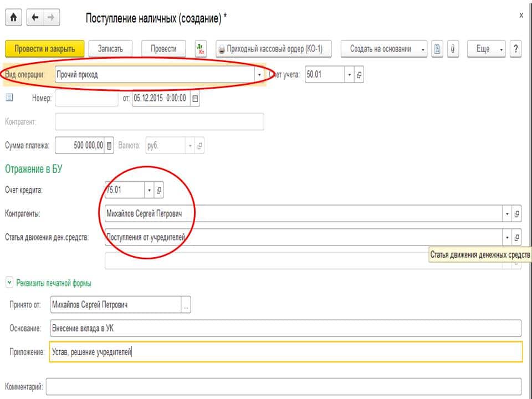Click Поступления от учредителей field

303,238
